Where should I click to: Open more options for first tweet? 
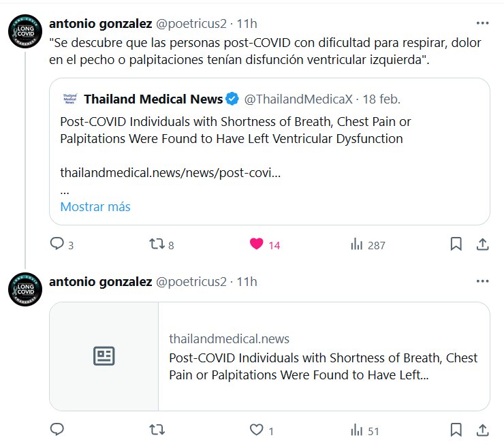click(x=482, y=23)
